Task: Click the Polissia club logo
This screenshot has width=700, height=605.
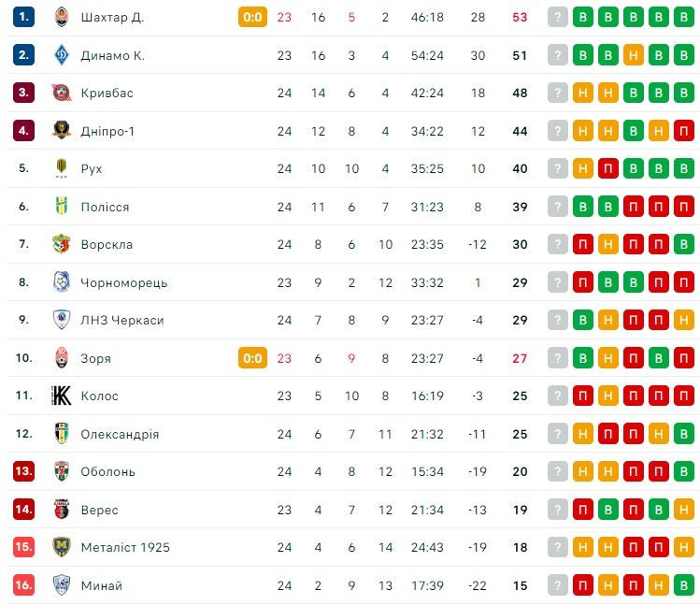Action: coord(62,207)
